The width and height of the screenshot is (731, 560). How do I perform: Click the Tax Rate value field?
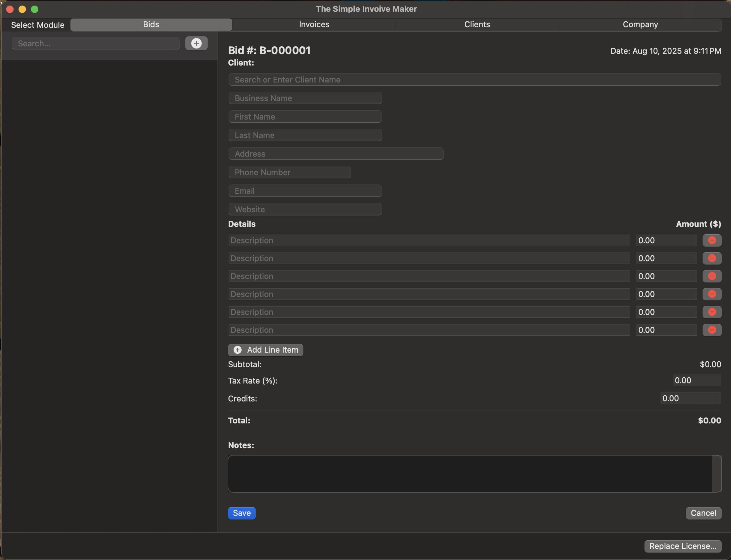click(x=696, y=380)
